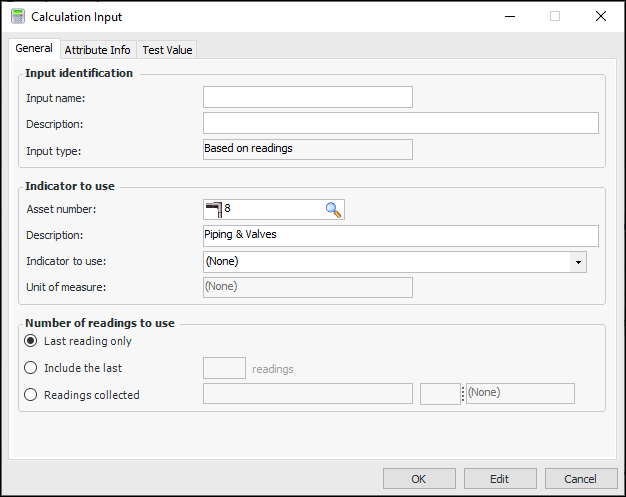626x497 pixels.
Task: Select the Last reading only option
Action: [31, 341]
